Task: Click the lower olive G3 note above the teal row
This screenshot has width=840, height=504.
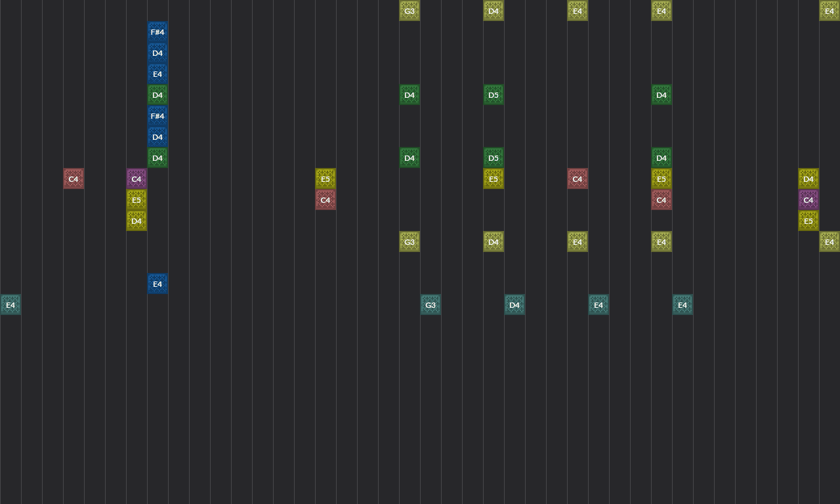Action: point(409,241)
